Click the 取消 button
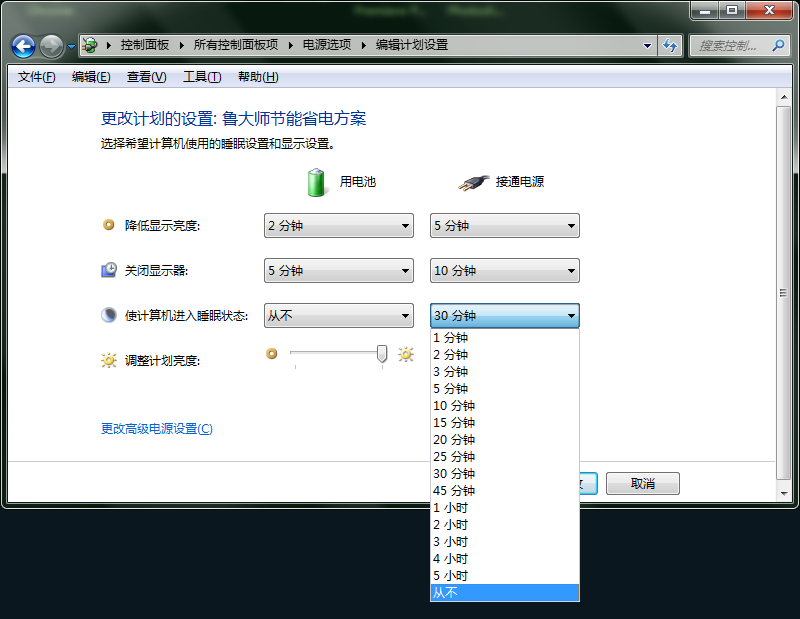This screenshot has height=619, width=800. click(642, 483)
